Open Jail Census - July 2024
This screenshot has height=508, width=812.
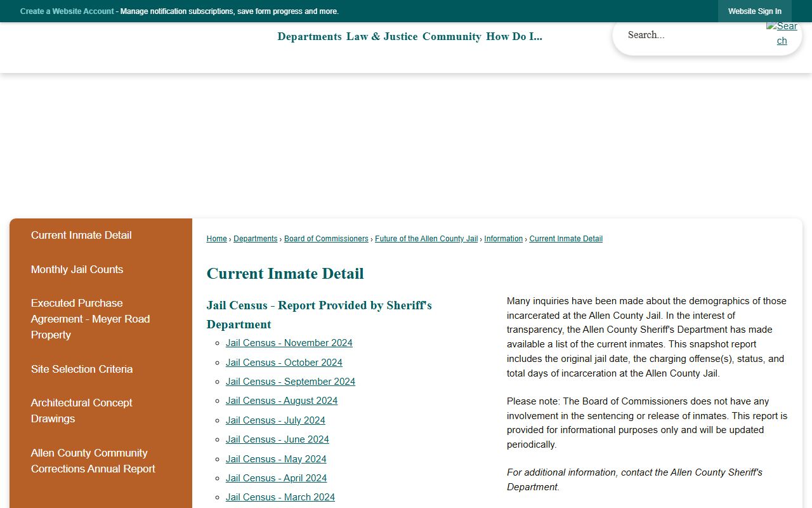pos(275,420)
